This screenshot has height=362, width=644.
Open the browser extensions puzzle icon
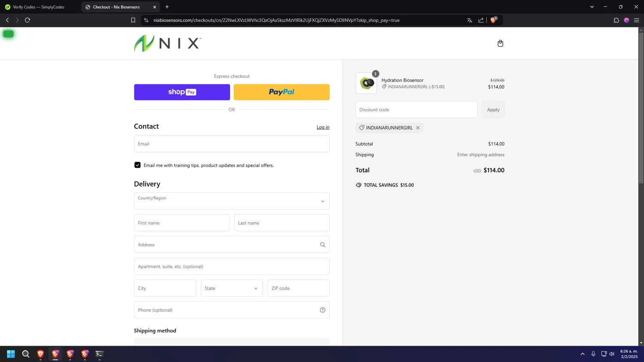click(x=616, y=20)
